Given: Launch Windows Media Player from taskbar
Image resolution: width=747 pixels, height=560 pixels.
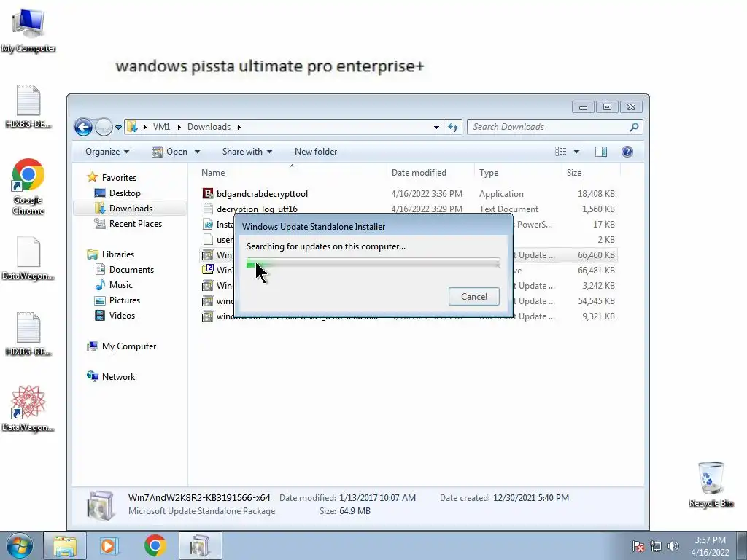Looking at the screenshot, I should click(x=108, y=545).
